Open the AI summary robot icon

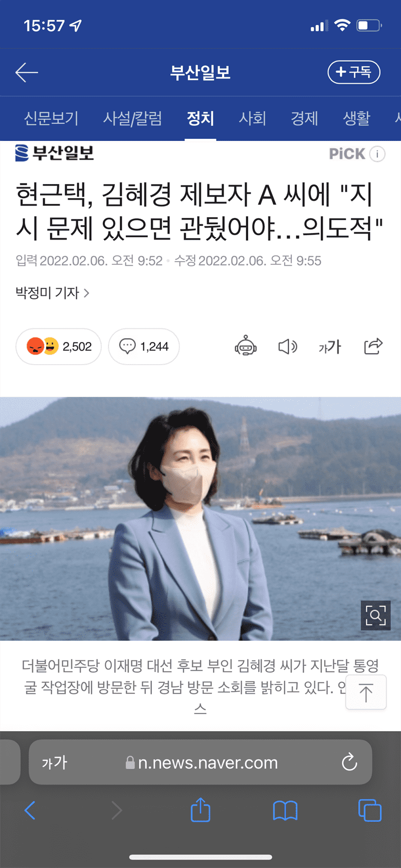point(246,346)
